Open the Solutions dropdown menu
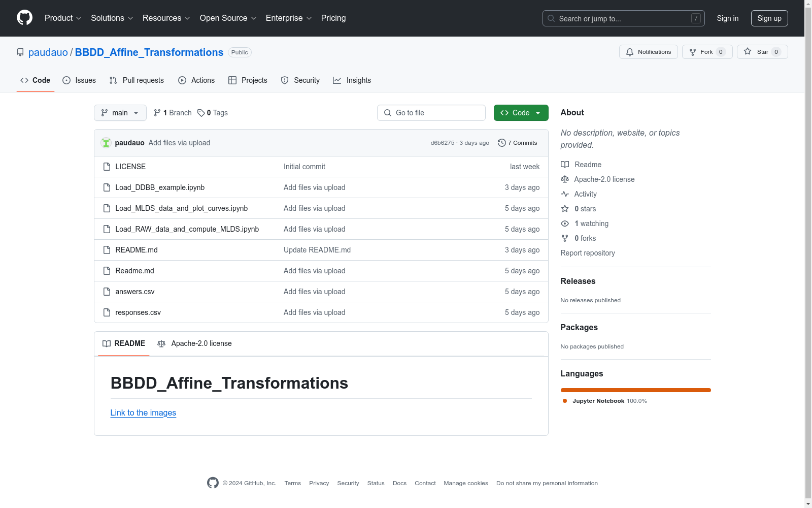 (x=112, y=18)
